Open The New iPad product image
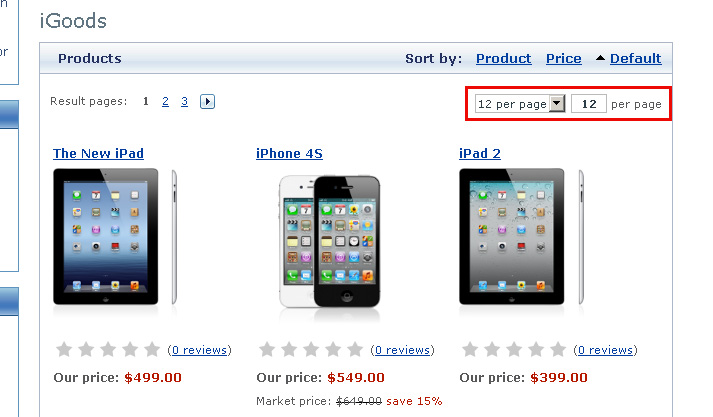 point(115,238)
